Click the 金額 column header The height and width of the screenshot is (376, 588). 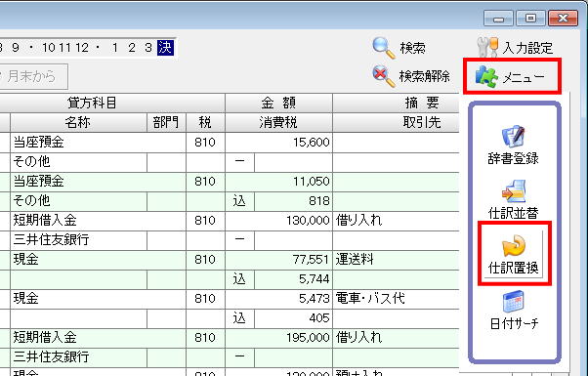(278, 103)
